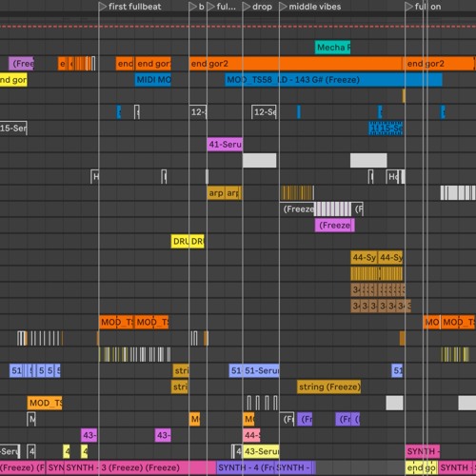476x476 pixels.
Task: Select the purple '41-Seru' clip
Action: point(225,145)
